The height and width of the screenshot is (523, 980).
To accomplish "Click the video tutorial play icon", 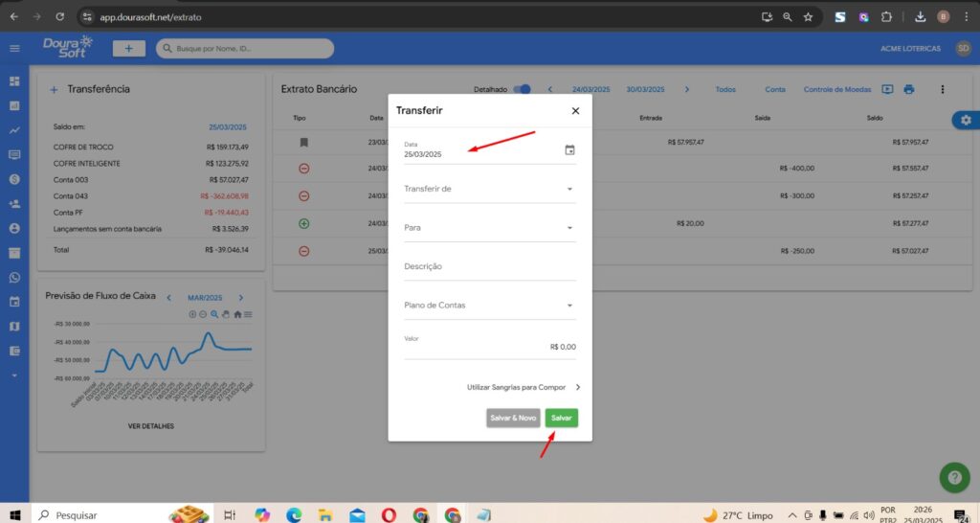I will click(x=887, y=89).
